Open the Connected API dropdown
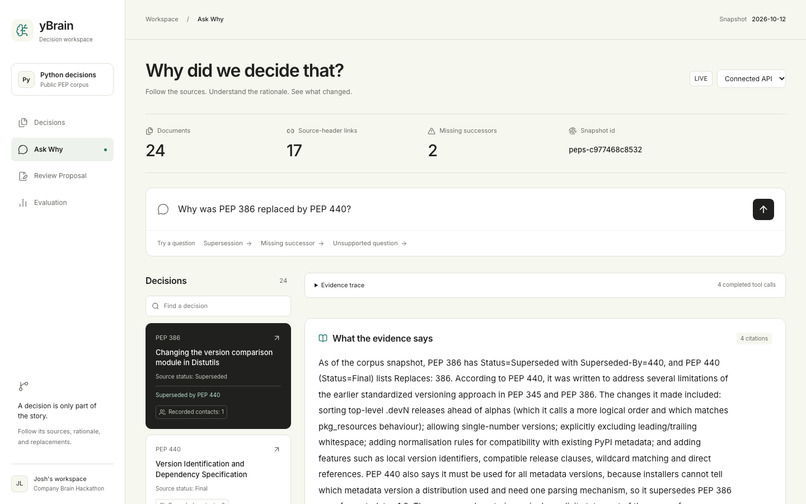Screen dimensions: 806x504 [751, 79]
